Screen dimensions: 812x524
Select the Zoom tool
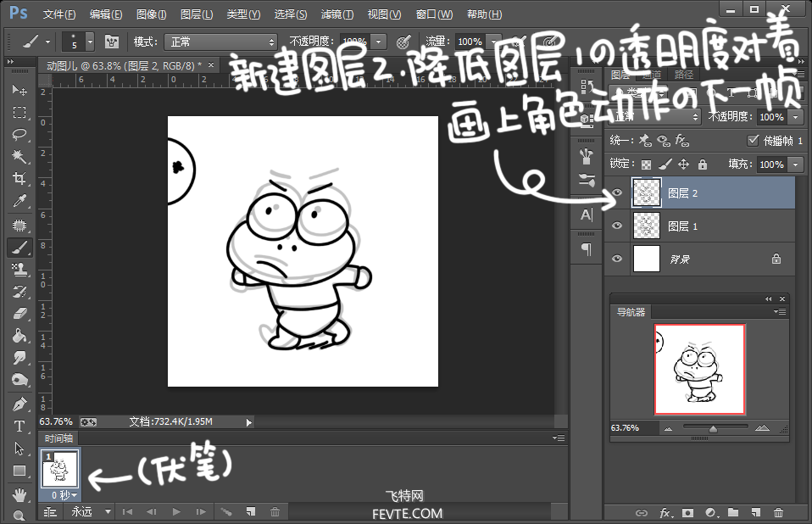(x=19, y=516)
